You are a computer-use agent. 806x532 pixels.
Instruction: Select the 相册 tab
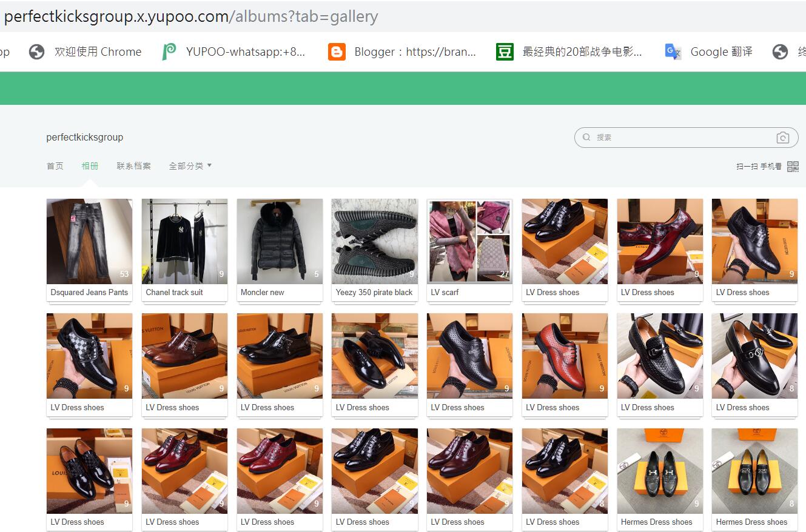[x=90, y=165]
